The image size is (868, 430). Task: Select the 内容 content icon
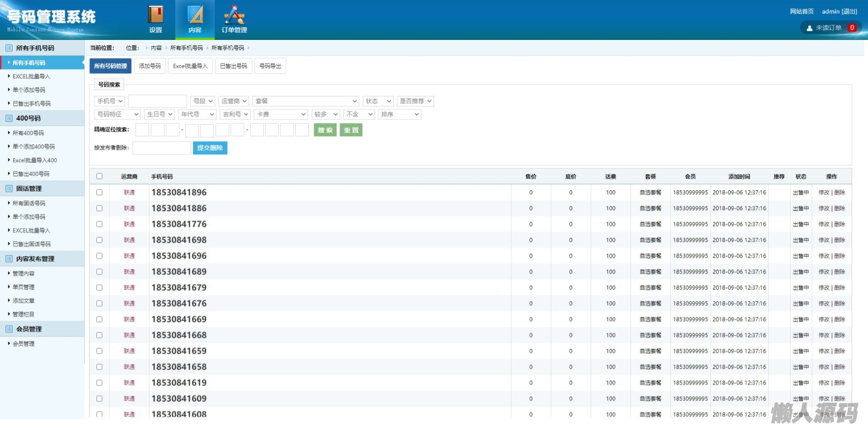(x=195, y=15)
